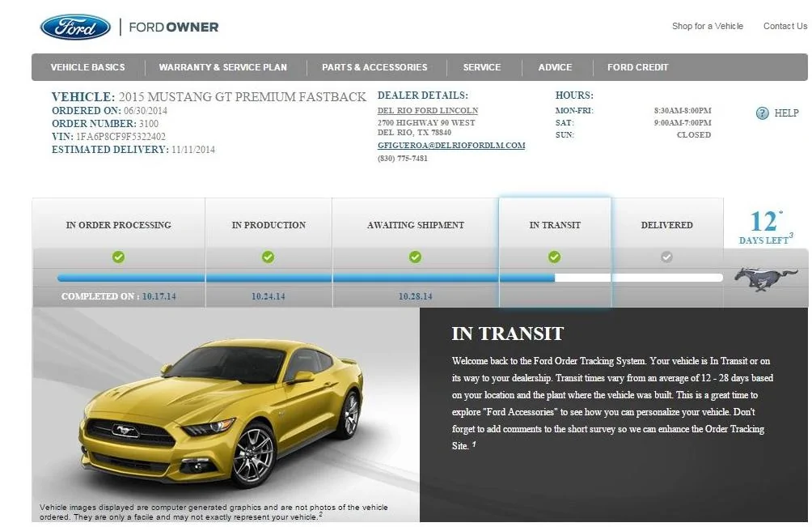
Task: Click the checkmark under Awaiting Shipment
Action: click(x=416, y=257)
